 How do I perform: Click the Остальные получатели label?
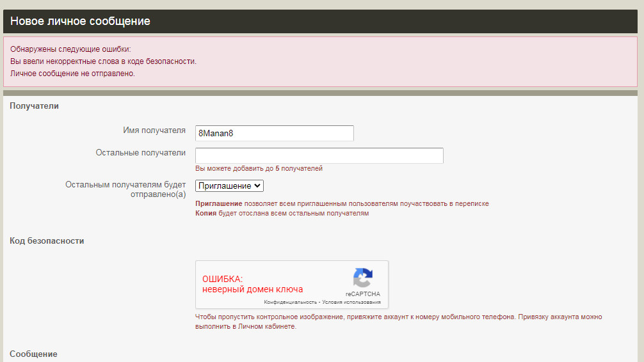point(140,153)
